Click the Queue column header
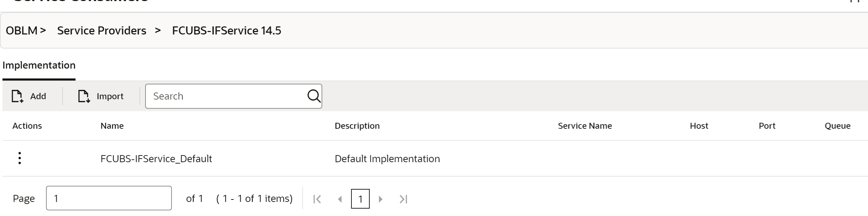The height and width of the screenshot is (216, 868). coord(837,126)
